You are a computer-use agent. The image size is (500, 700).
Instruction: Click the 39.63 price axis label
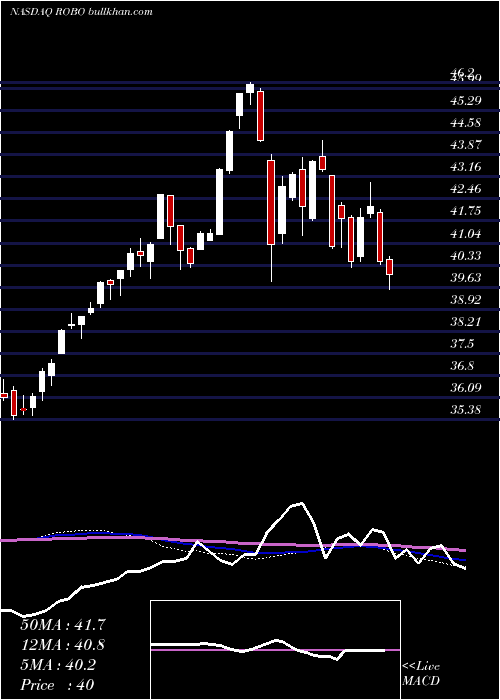tap(466, 278)
